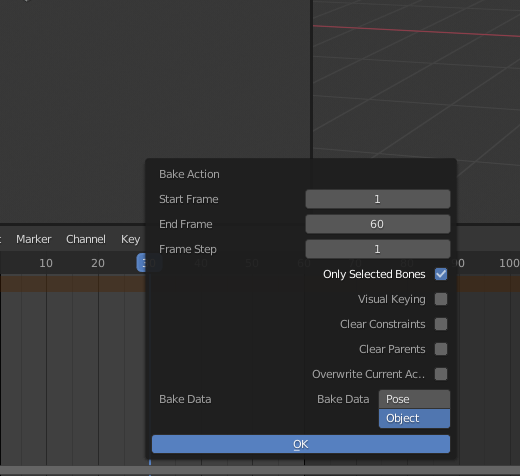Enable Clear Constraints checkbox
Viewport: 520px width, 476px height.
441,324
